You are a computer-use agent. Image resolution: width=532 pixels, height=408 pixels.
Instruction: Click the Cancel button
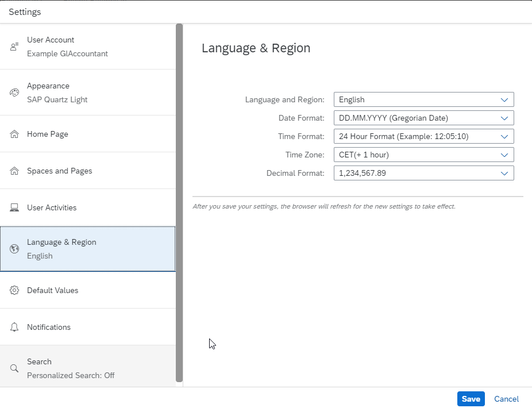pos(506,399)
